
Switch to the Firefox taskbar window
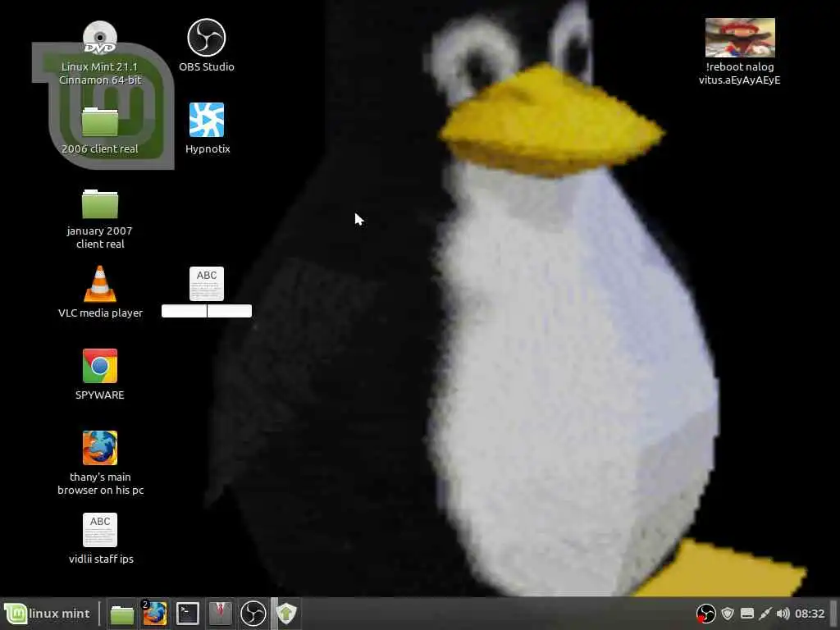point(155,614)
